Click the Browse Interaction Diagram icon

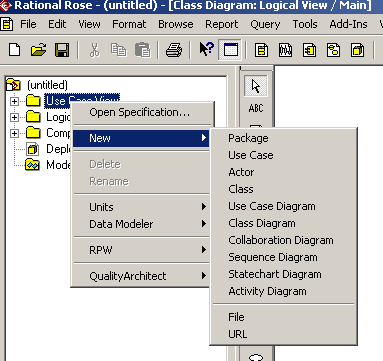tap(285, 50)
